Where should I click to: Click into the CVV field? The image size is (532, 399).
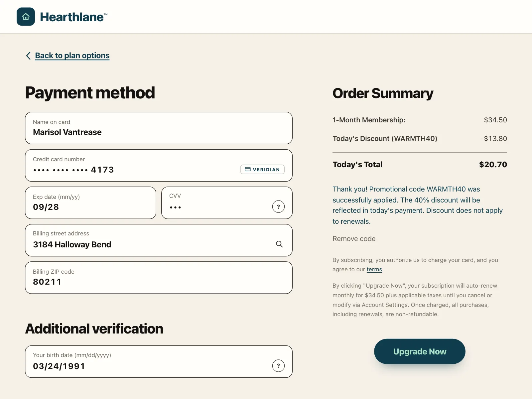(x=227, y=203)
